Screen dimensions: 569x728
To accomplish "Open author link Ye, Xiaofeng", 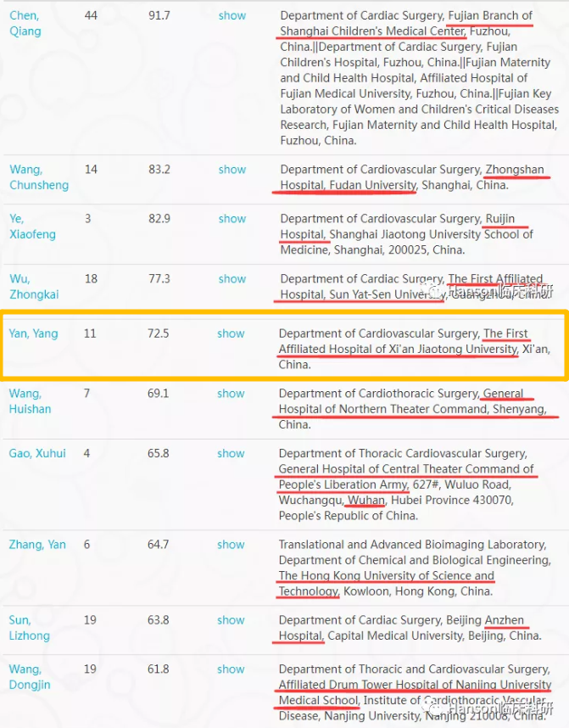I will 32,227.
